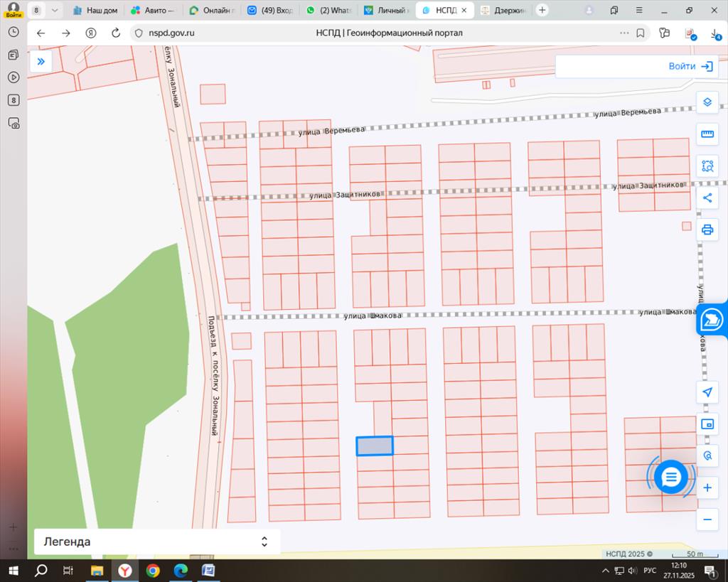Click the Войти login button
The image size is (728, 582).
(690, 66)
